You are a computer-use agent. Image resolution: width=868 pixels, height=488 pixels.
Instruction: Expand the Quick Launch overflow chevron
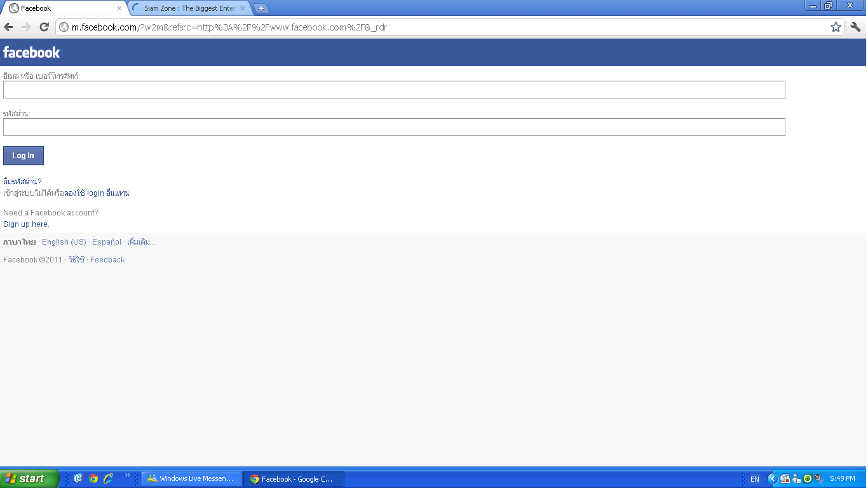coord(127,475)
